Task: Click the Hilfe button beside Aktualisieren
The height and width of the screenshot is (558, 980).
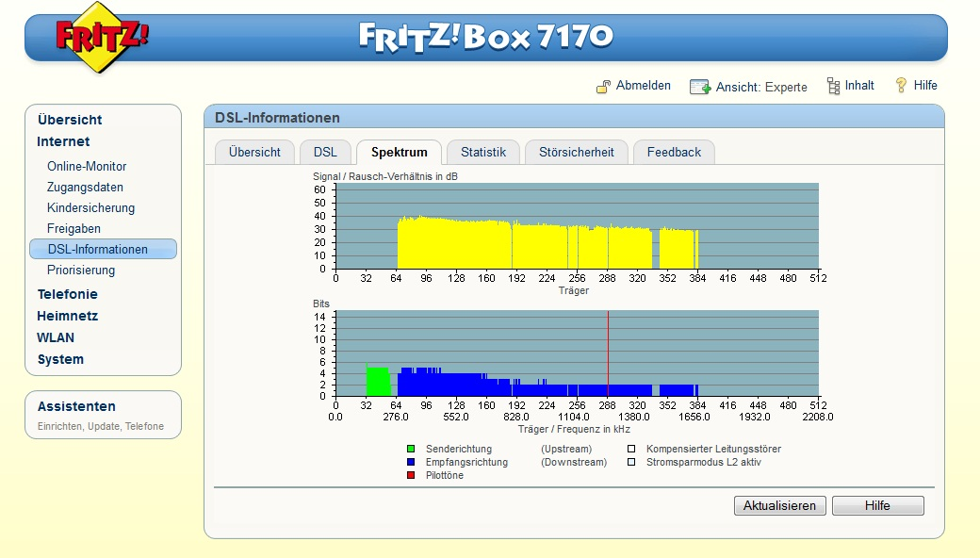Action: [877, 505]
